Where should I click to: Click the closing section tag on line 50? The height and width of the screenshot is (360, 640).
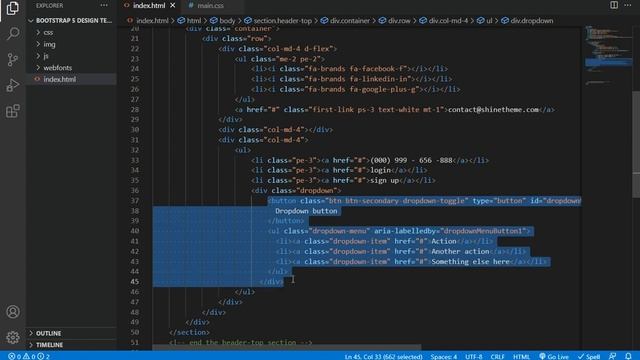[x=189, y=332]
